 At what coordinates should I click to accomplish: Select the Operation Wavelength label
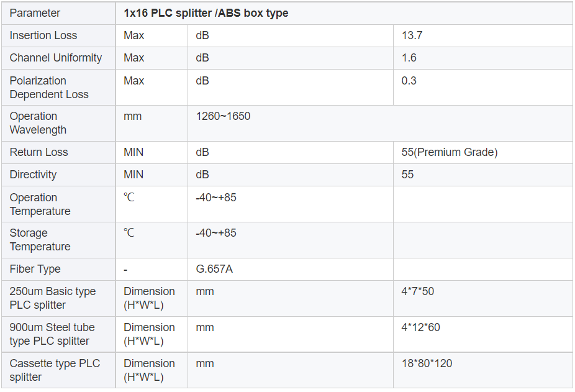[38, 123]
